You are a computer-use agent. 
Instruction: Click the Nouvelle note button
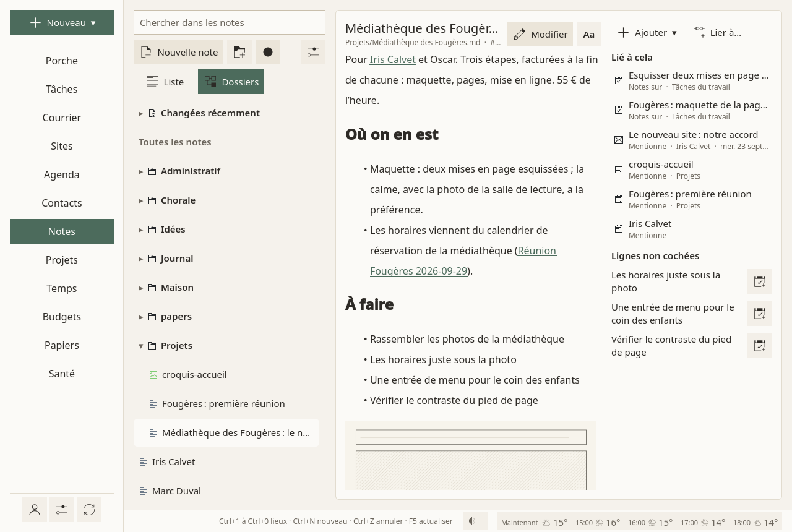[179, 52]
